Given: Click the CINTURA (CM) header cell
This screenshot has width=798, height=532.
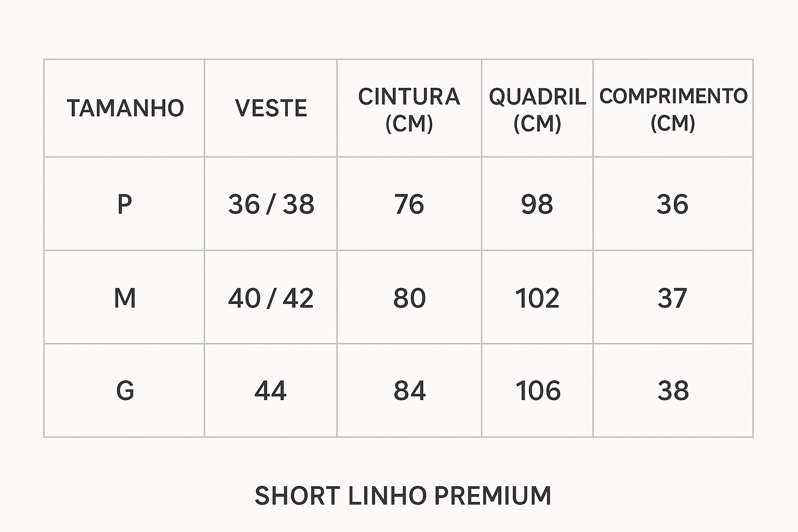Looking at the screenshot, I should coord(409,110).
